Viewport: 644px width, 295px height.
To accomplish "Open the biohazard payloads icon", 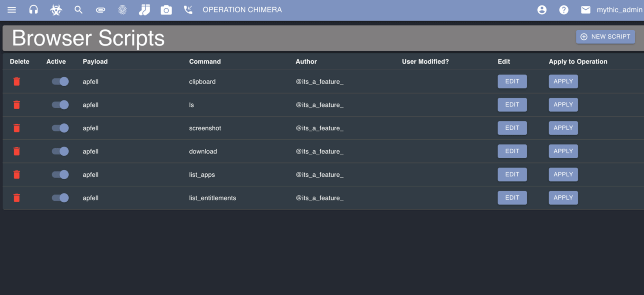I will [x=56, y=10].
